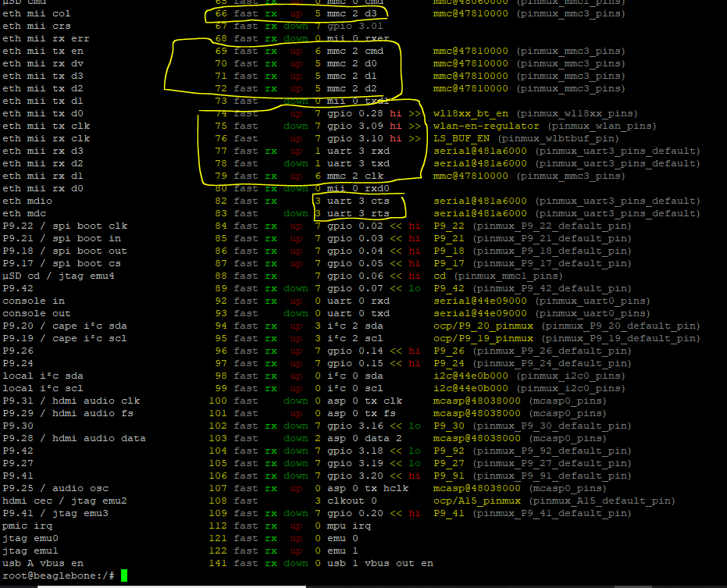Click the 'console in' pin label
Image resolution: width=727 pixels, height=588 pixels.
click(34, 301)
